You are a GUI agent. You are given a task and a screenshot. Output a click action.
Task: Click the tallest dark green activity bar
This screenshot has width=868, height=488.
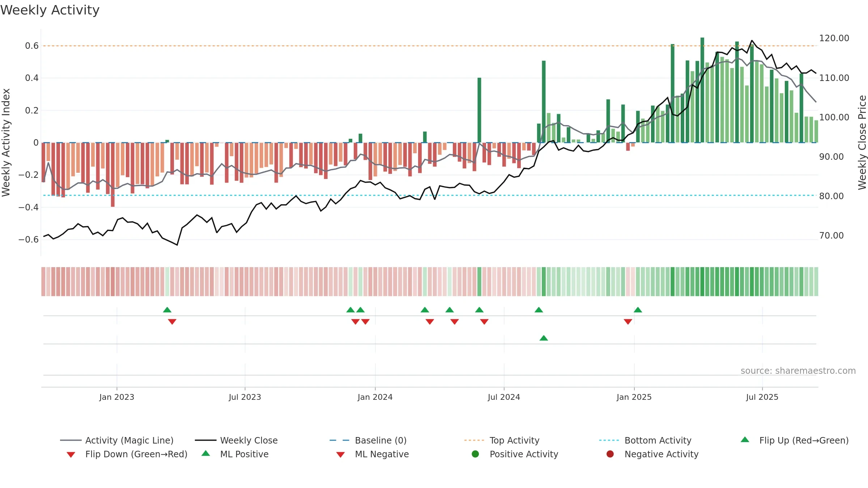coord(702,90)
